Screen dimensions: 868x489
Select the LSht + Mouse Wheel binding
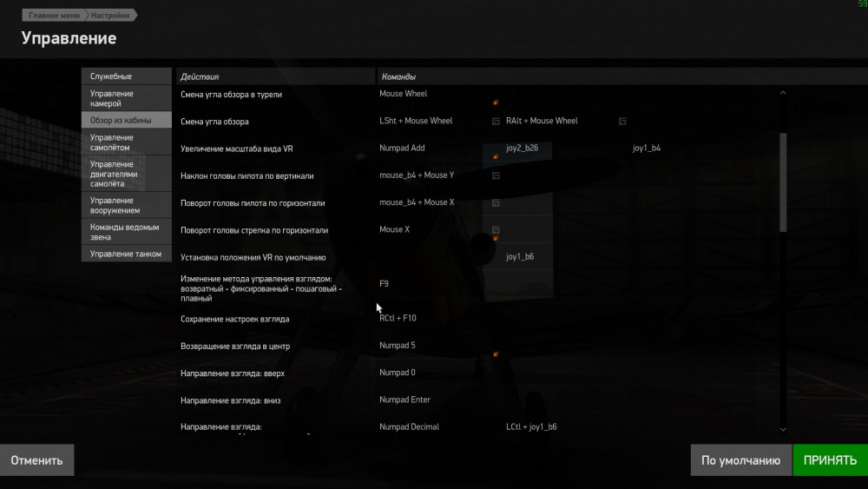coord(416,121)
